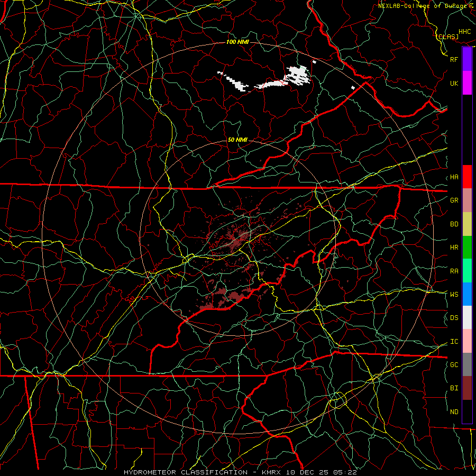Click the "BD" legend label
The image size is (476, 476).
pos(454,224)
